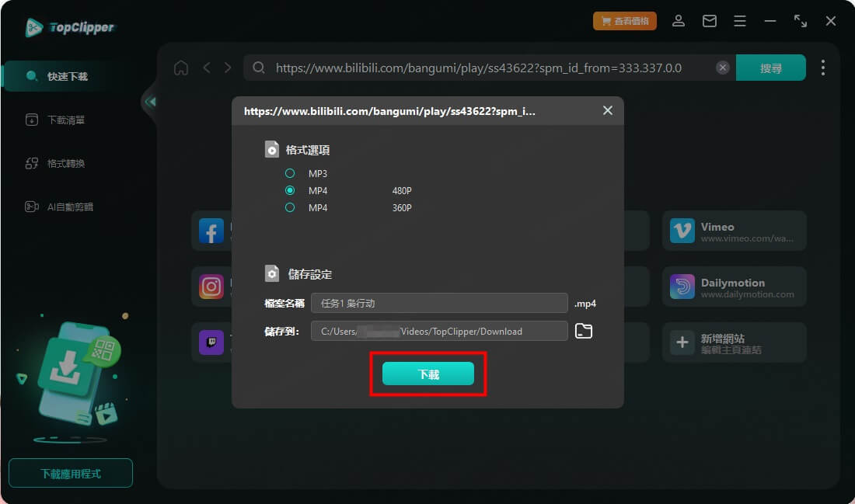
Task: Click the 檔案名稱 filename input field
Action: pyautogui.click(x=439, y=304)
